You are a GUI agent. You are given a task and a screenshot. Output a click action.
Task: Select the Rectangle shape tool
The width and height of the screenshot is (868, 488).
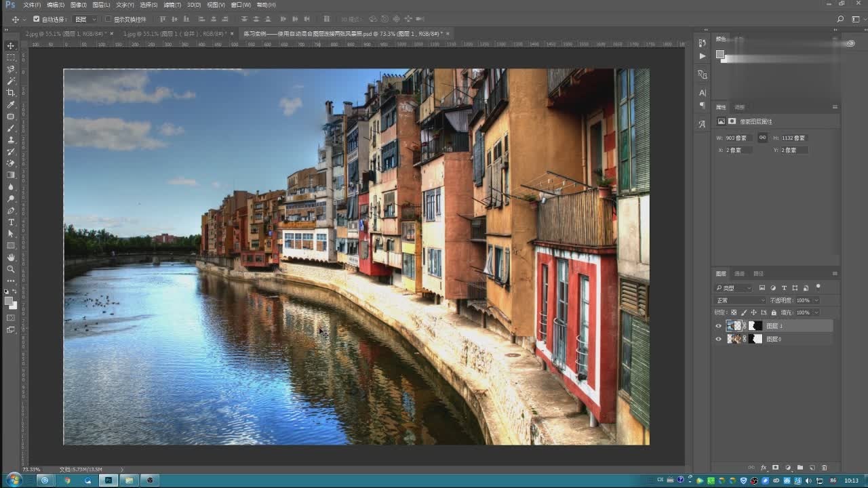11,245
